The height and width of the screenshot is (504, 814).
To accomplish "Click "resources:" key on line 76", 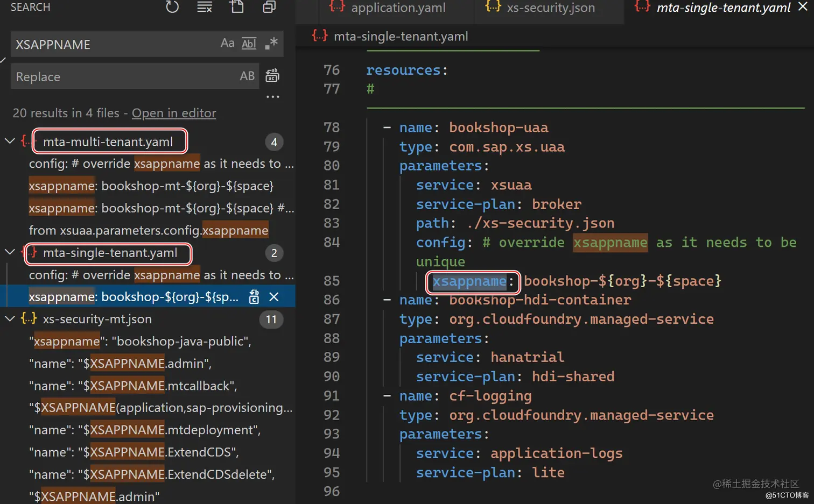I will click(x=407, y=70).
